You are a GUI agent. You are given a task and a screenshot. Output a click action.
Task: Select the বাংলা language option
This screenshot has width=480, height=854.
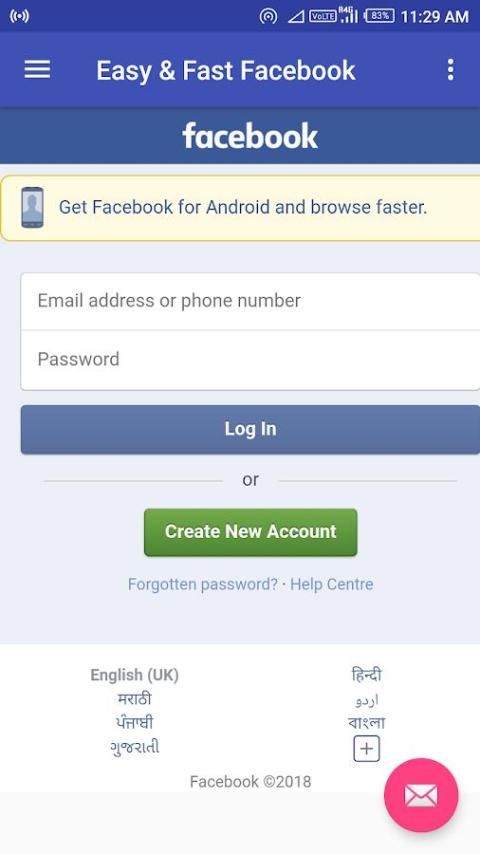366,723
